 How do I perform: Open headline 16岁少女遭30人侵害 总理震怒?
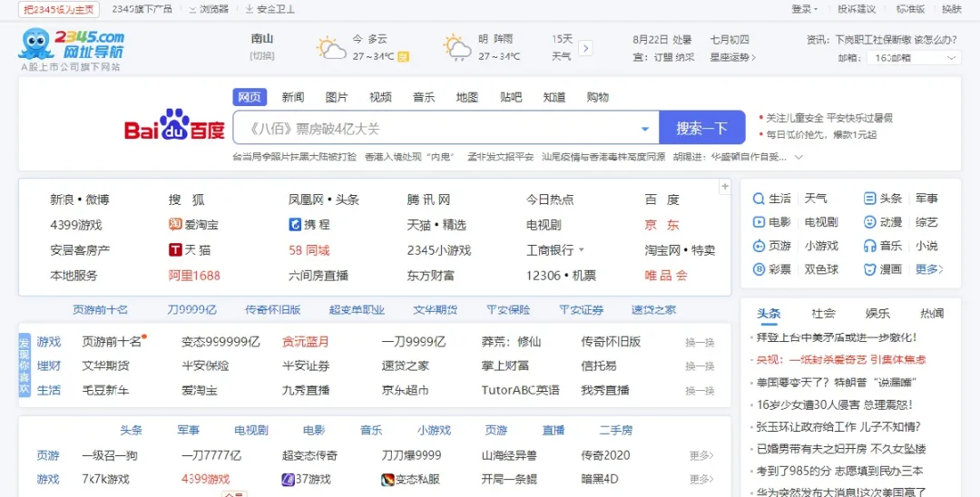835,404
